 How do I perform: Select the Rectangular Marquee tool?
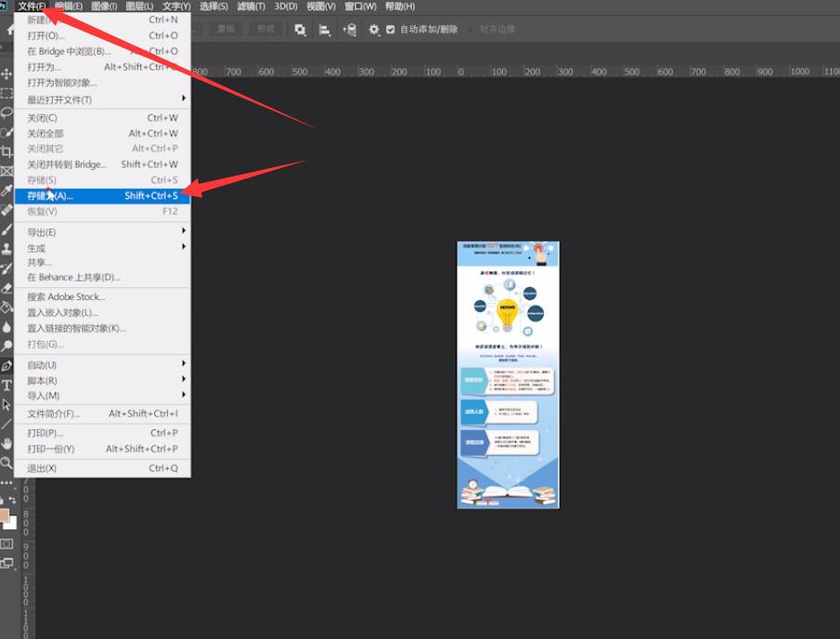tap(6, 93)
